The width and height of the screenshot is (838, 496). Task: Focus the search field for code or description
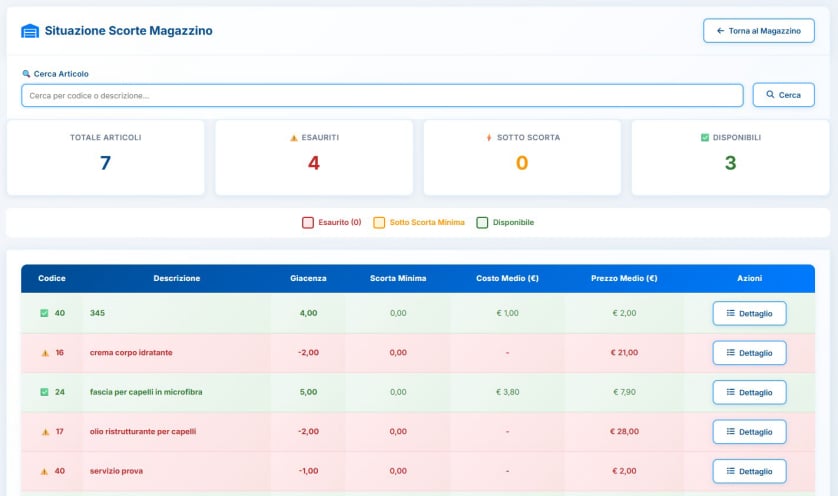382,95
